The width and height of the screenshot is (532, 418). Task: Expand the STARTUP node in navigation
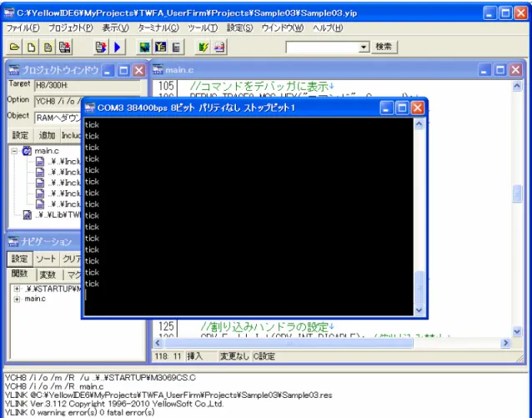point(17,289)
